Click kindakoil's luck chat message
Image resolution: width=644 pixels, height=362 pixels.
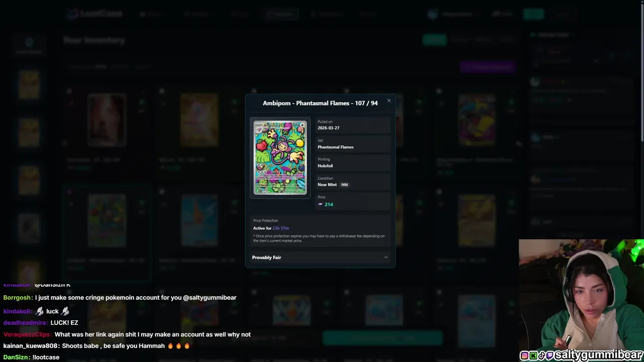pos(36,311)
